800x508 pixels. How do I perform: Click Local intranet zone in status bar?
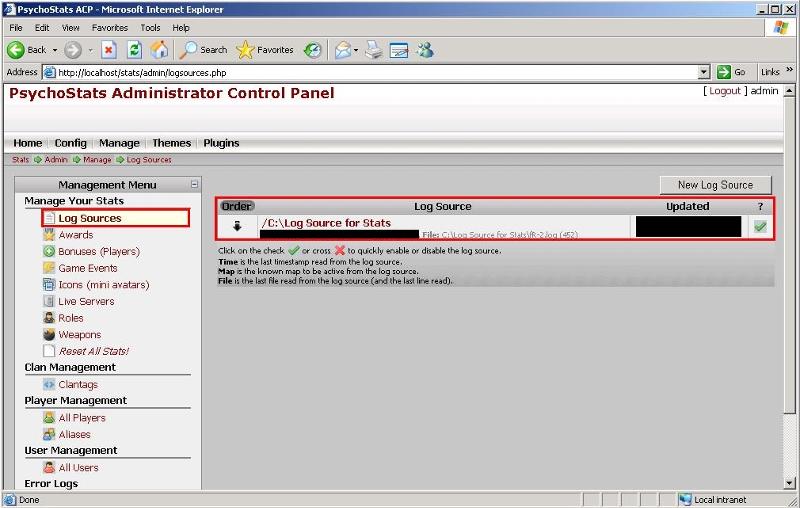coord(713,500)
